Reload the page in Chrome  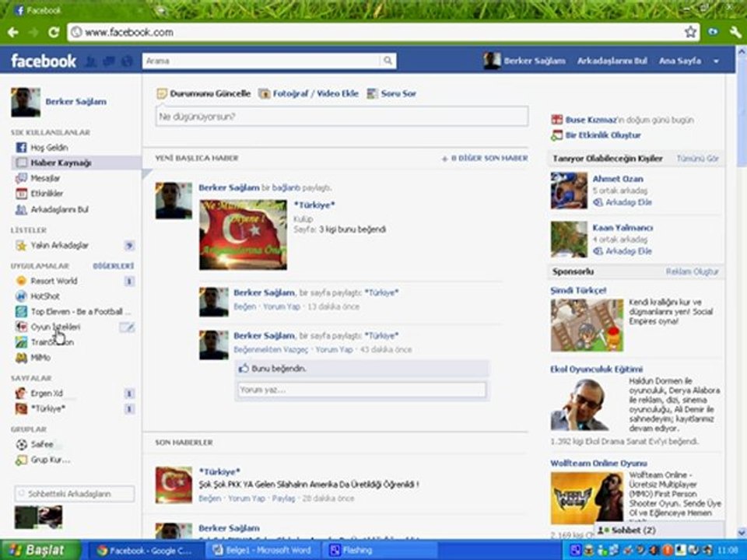click(54, 33)
